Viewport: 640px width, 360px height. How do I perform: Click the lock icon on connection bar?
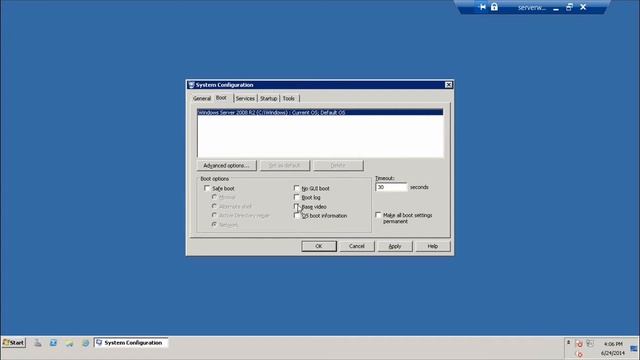tap(494, 7)
